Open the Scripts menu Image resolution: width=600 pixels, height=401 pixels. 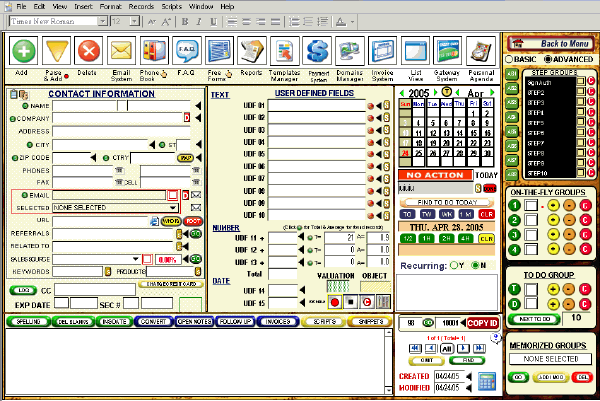(x=170, y=6)
